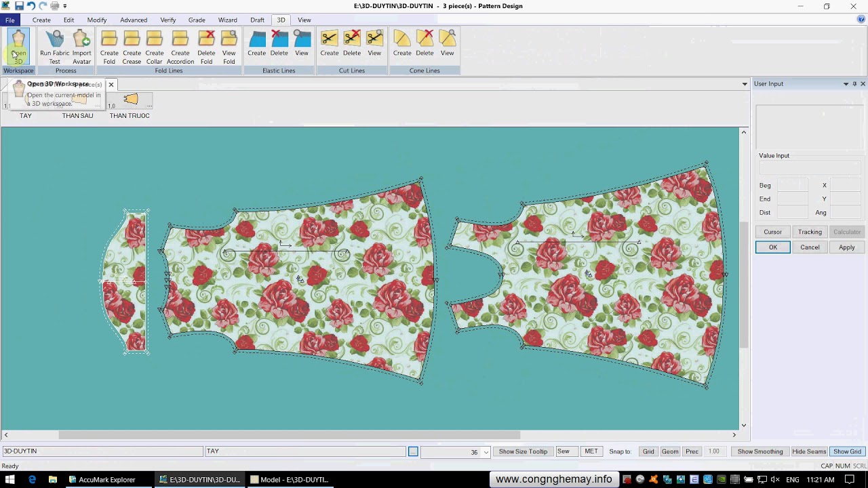Click Cancel in User Input panel

(810, 247)
